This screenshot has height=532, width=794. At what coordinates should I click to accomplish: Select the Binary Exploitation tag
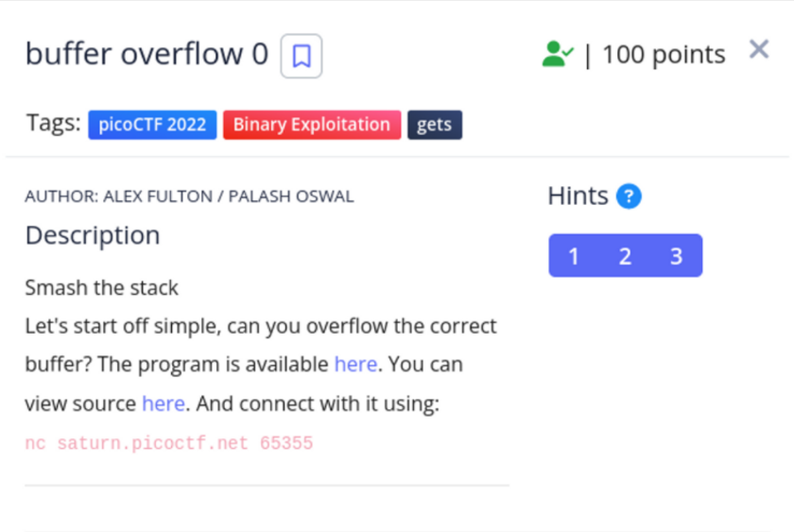click(311, 125)
